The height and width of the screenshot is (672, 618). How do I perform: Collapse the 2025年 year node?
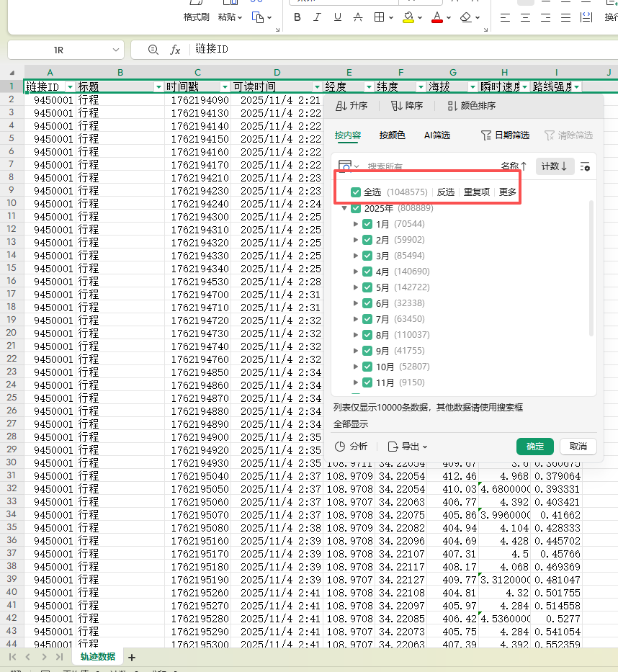[345, 208]
